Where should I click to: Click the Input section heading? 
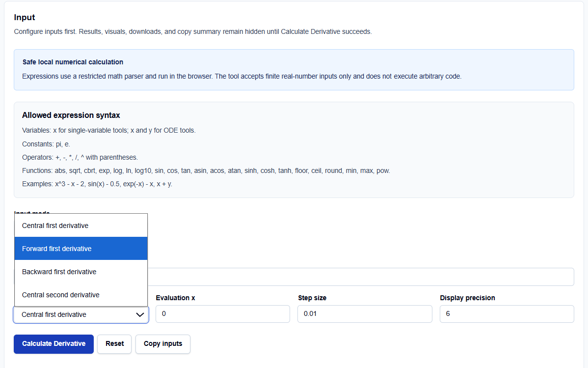click(25, 17)
